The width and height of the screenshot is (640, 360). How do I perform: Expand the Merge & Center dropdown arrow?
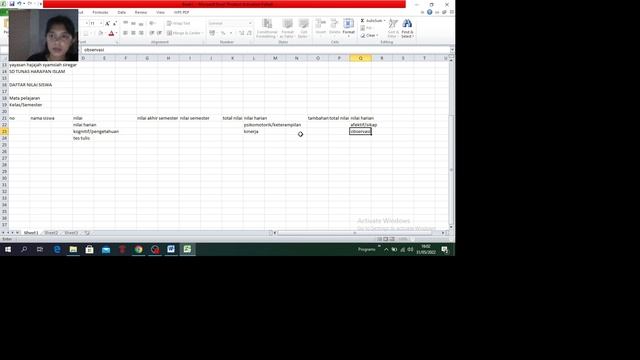click(202, 33)
